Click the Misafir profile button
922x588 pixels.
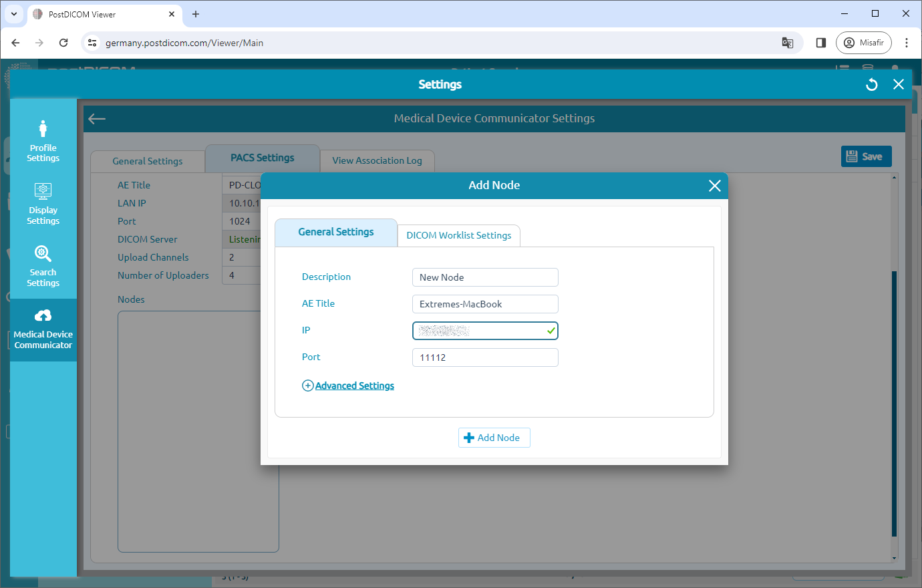pos(863,42)
